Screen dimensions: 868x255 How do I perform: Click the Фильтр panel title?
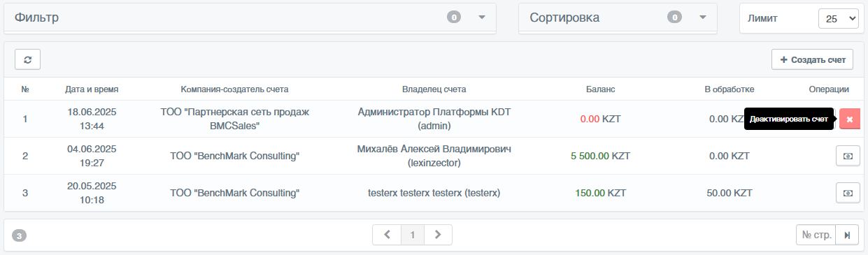click(36, 17)
